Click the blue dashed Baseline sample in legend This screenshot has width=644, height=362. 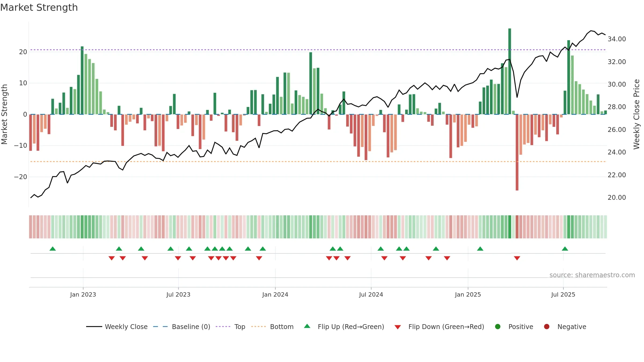pyautogui.click(x=160, y=327)
